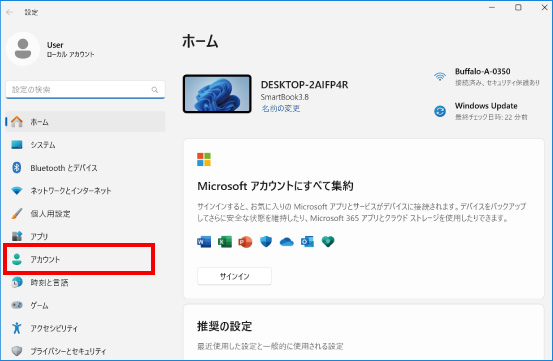Click the desktop wallpaper thumbnail
This screenshot has width=553, height=361.
[x=217, y=94]
